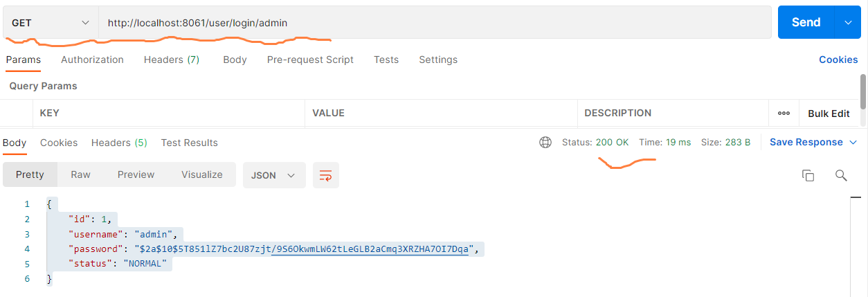Copy the response with the copy icon
The height and width of the screenshot is (297, 868).
tap(808, 175)
